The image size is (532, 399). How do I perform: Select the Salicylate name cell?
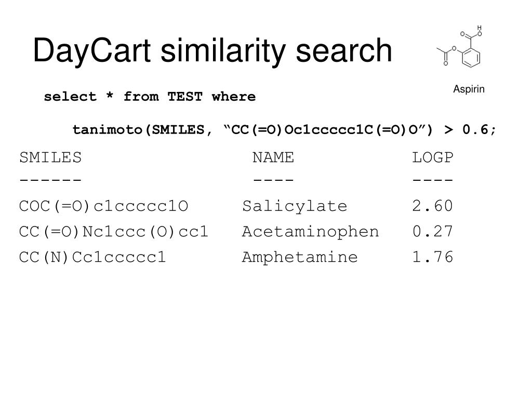click(x=295, y=206)
